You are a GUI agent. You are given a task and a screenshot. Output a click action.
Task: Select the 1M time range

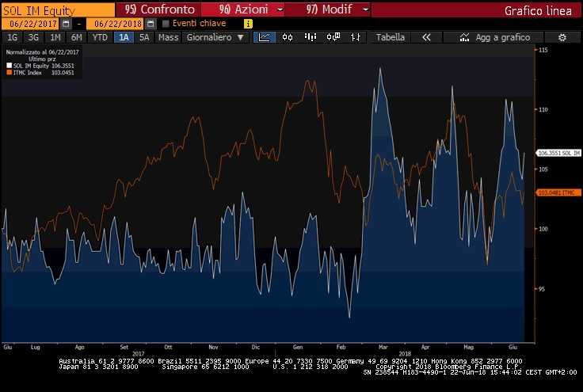point(55,37)
